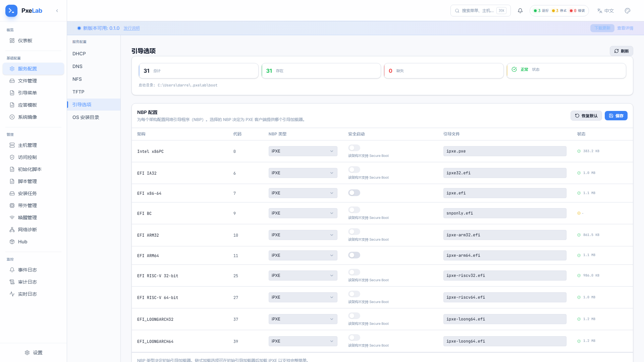644x362 pixels.
Task: Click the 恢复默认 restore defaults button
Action: 586,116
